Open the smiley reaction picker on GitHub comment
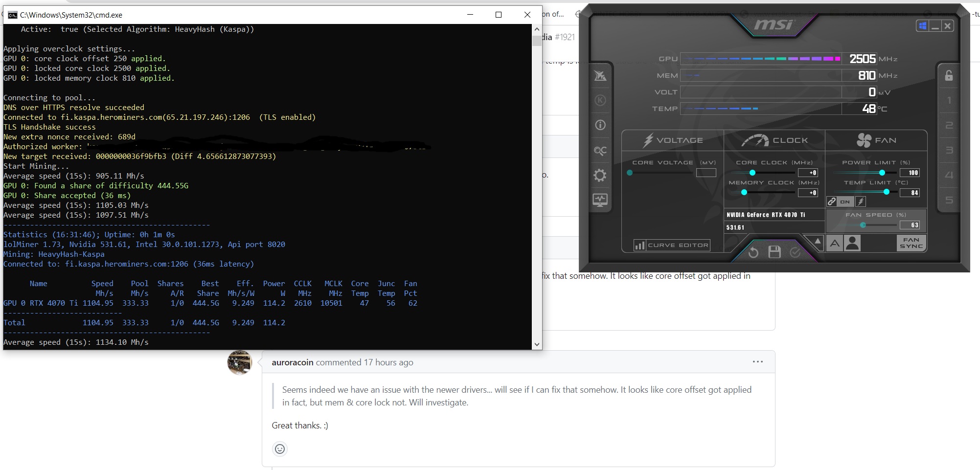Viewport: 980px width, 470px height. [279, 448]
